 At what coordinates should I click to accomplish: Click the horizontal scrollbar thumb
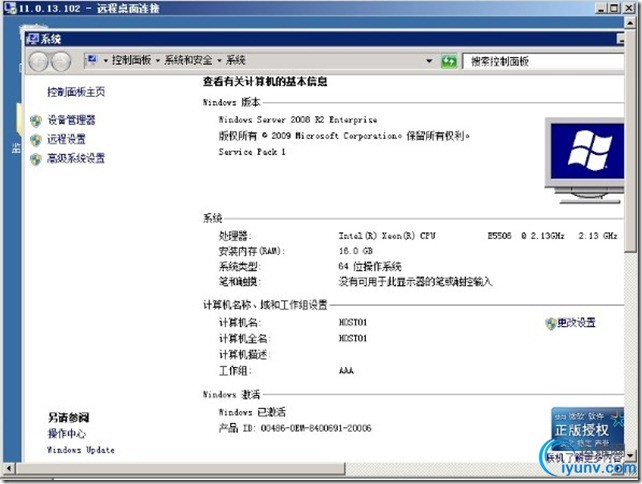point(180,468)
